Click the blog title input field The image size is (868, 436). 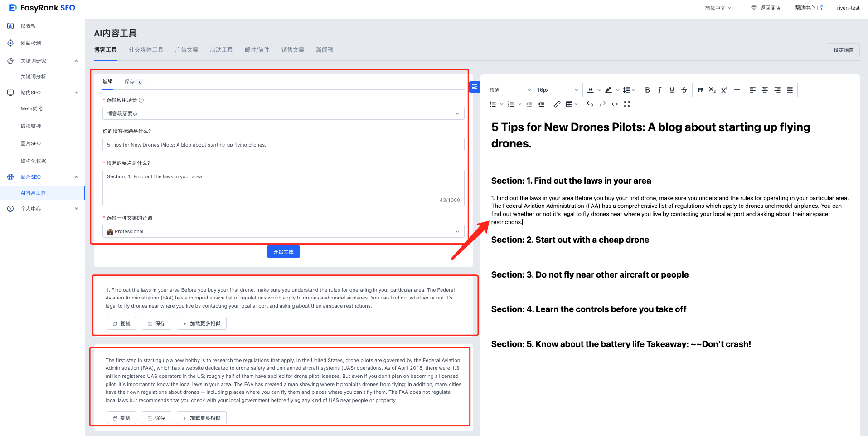(x=283, y=145)
